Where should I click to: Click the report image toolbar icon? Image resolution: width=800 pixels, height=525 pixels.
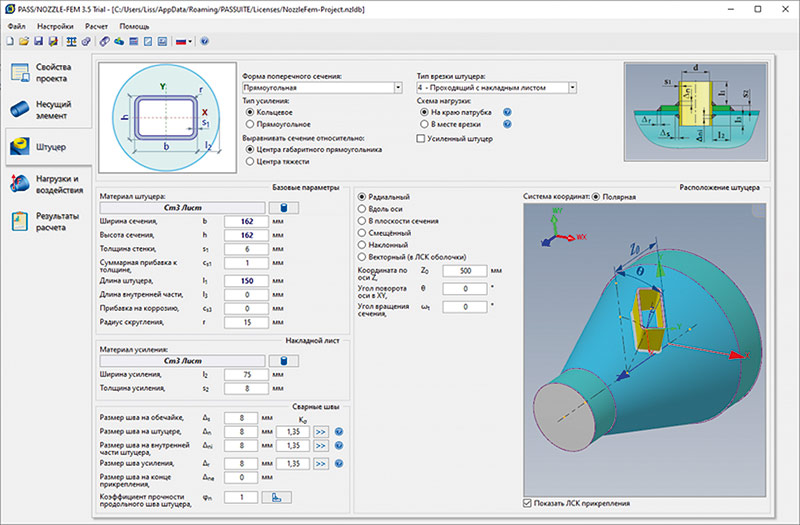click(162, 42)
